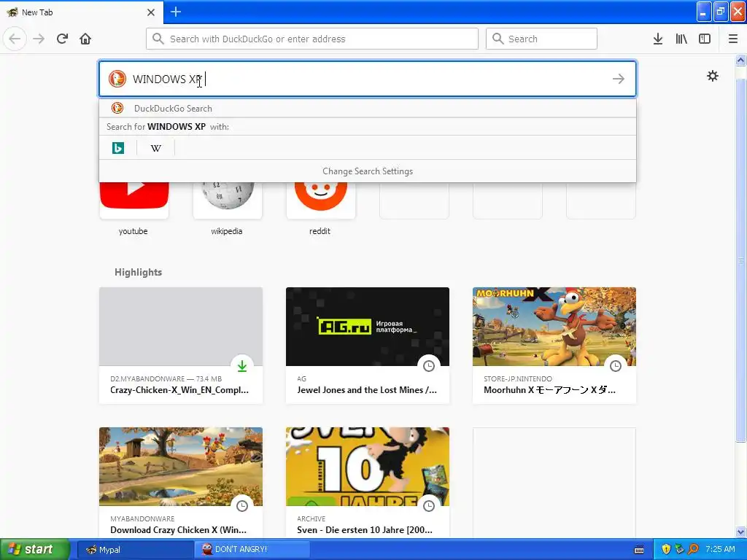Image resolution: width=747 pixels, height=560 pixels.
Task: Click the history clock badge on AG card
Action: [429, 366]
